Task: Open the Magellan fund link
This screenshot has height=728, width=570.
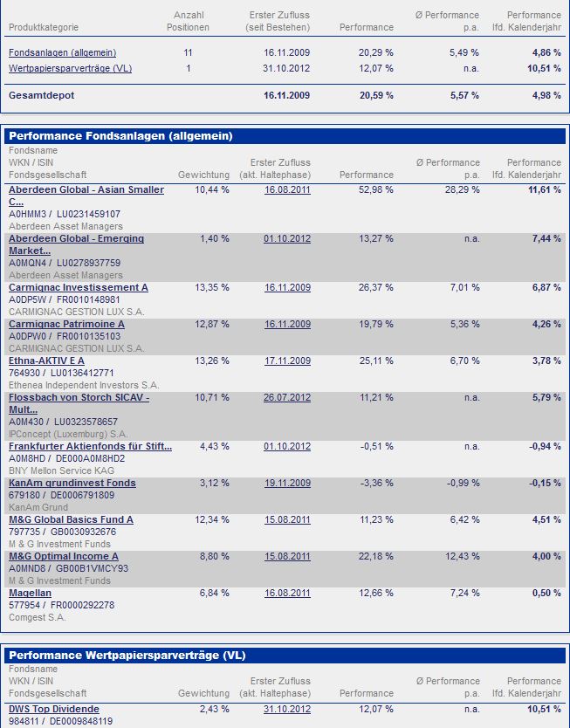Action: point(31,593)
